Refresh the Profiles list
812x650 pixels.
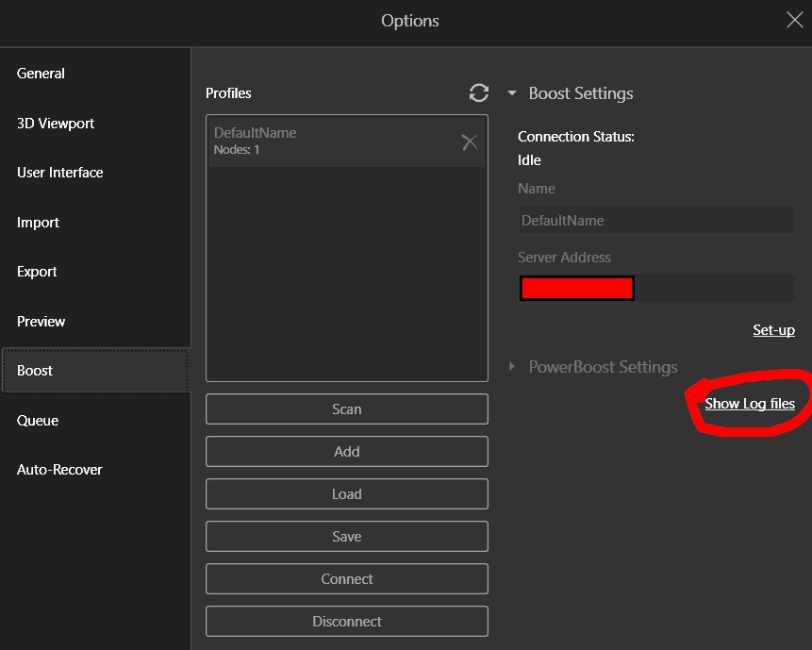click(478, 93)
